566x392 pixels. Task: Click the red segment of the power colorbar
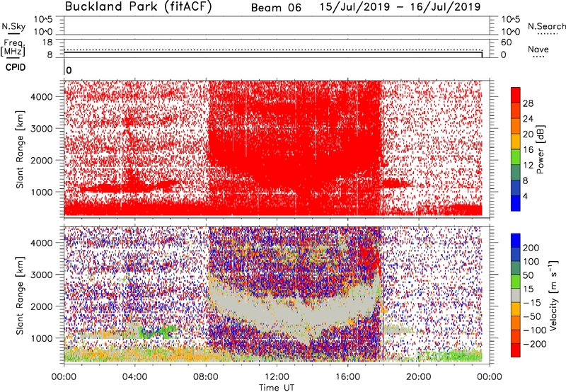tap(516, 95)
